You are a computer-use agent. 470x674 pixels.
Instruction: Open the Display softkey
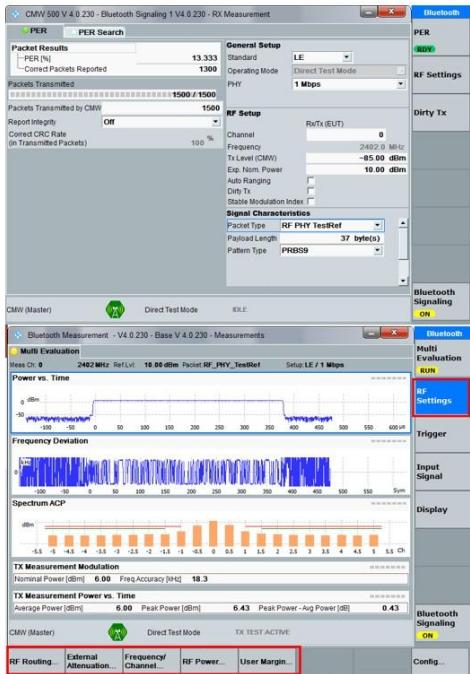[x=442, y=509]
